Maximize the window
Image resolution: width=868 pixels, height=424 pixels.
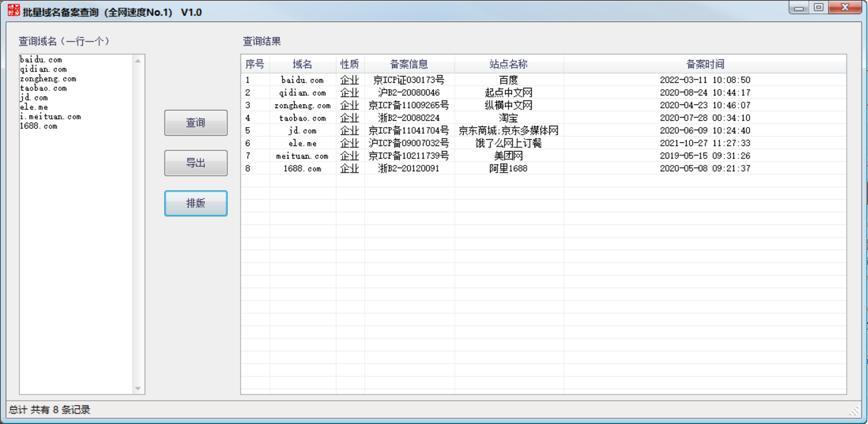(x=819, y=8)
